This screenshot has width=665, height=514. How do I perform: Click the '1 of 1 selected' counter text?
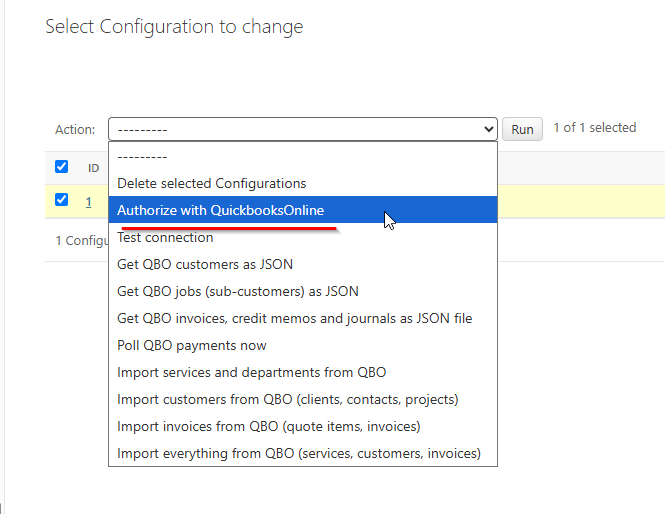click(x=595, y=128)
